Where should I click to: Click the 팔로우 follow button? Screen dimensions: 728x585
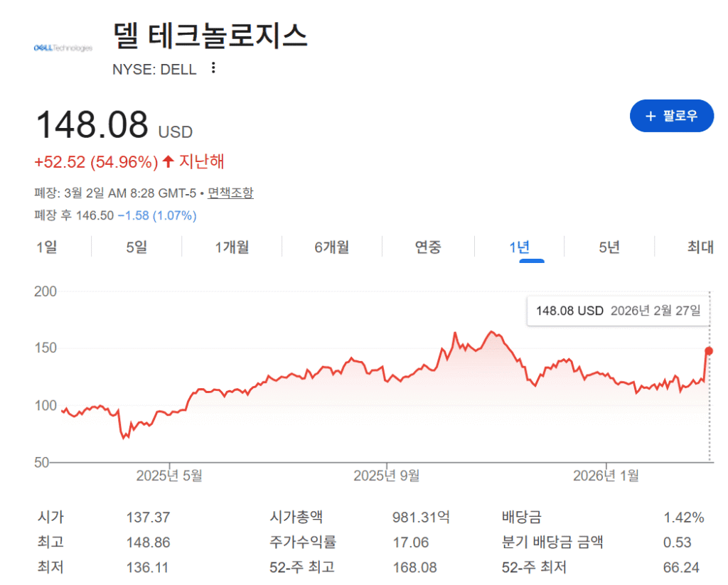[x=672, y=116]
